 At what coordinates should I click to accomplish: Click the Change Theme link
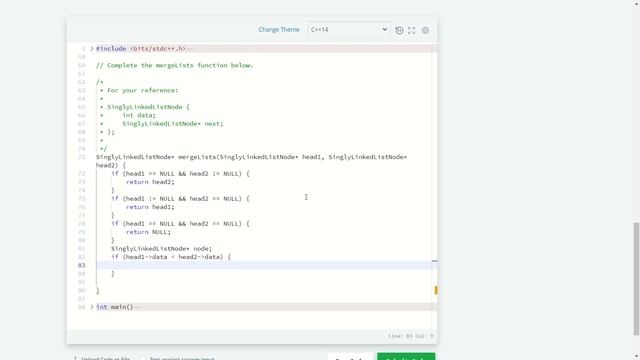279,29
